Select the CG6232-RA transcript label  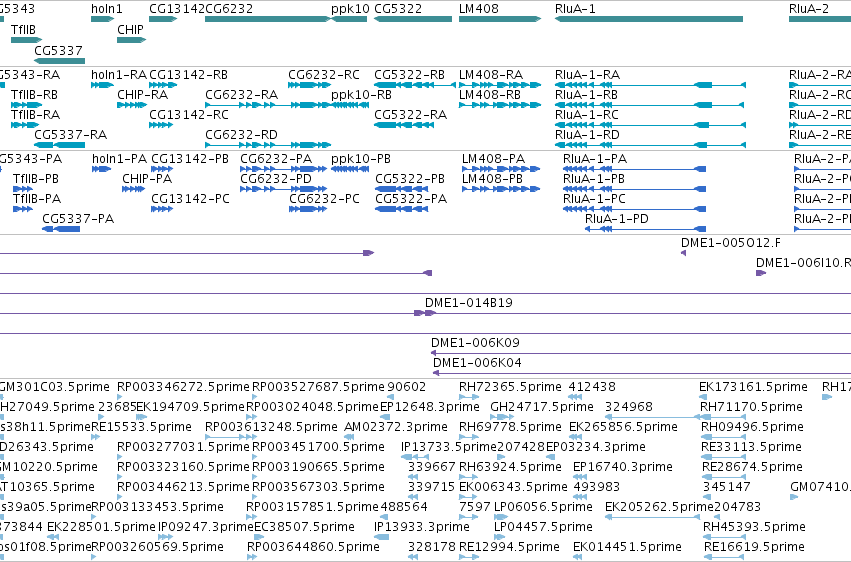coord(242,95)
